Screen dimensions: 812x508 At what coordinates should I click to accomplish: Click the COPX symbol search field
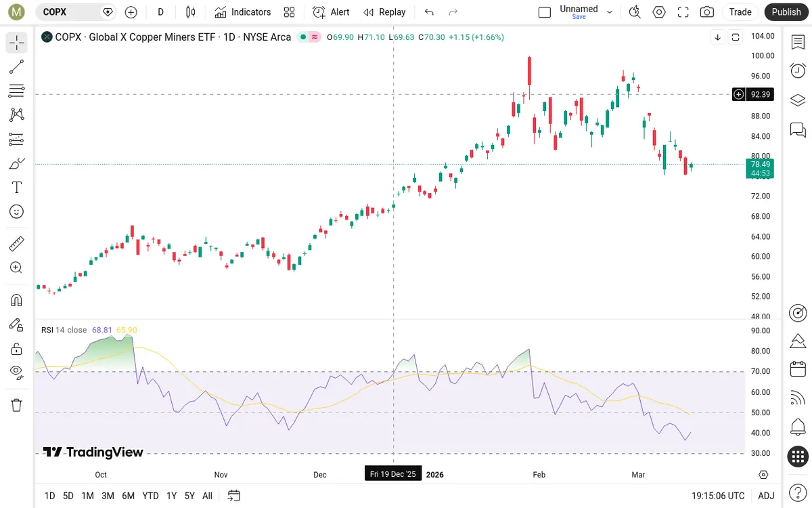[75, 12]
